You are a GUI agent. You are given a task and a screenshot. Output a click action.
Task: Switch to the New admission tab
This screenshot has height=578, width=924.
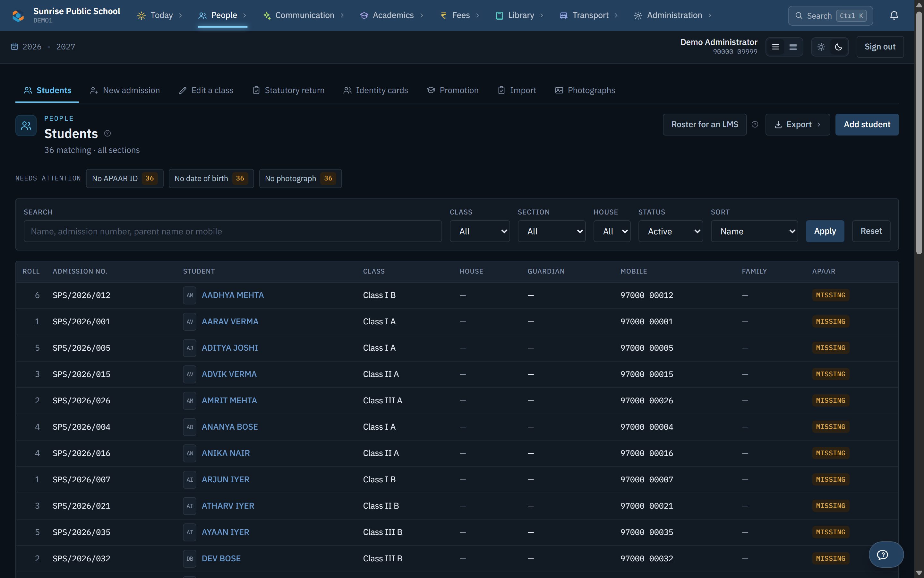click(x=125, y=91)
